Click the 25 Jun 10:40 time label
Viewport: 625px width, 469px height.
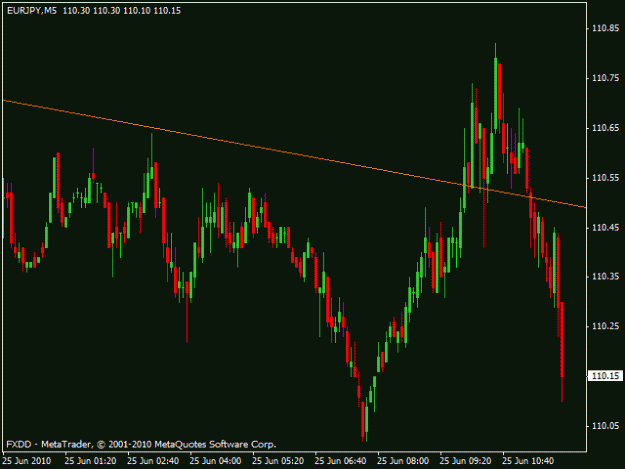(x=528, y=461)
